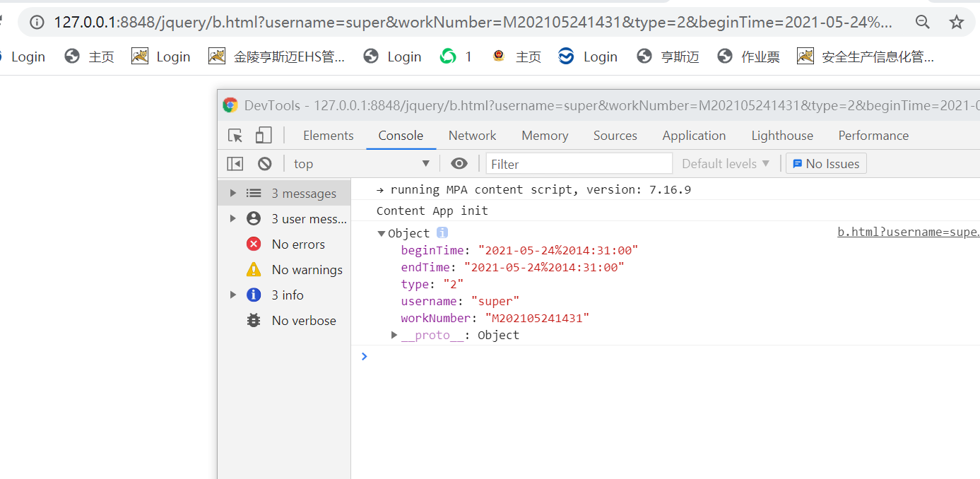The height and width of the screenshot is (479, 980).
Task: Open the Default levels dropdown
Action: (x=726, y=164)
